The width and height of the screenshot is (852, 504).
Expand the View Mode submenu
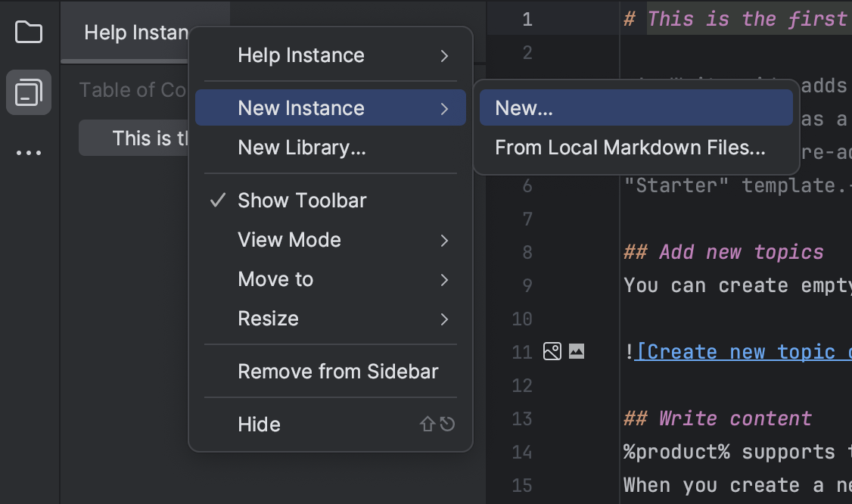[289, 239]
